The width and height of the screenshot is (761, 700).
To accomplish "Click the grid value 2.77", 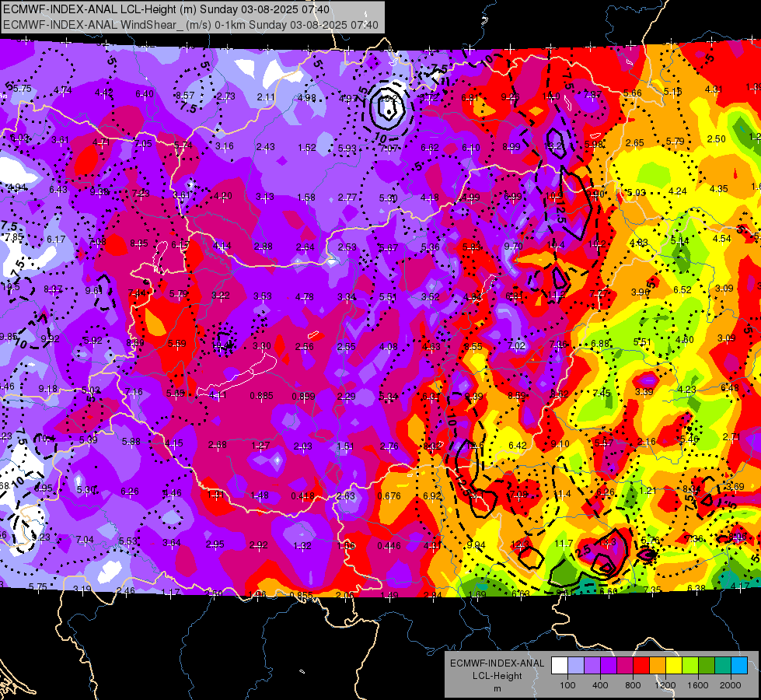I will pyautogui.click(x=347, y=198).
